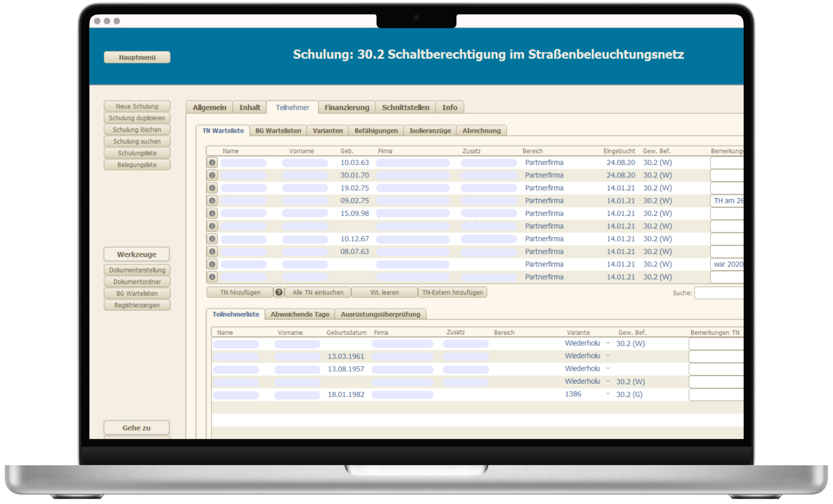Click Schulung löschen

(137, 130)
